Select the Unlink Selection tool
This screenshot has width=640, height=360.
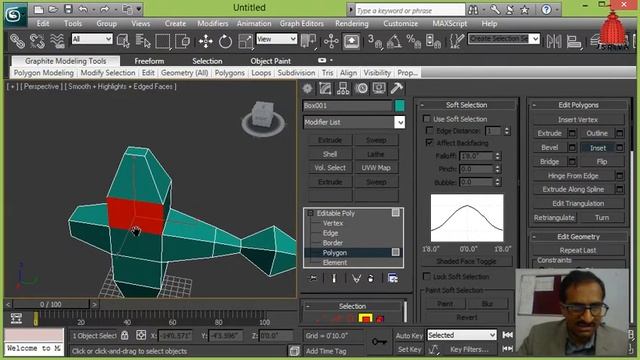coord(37,41)
